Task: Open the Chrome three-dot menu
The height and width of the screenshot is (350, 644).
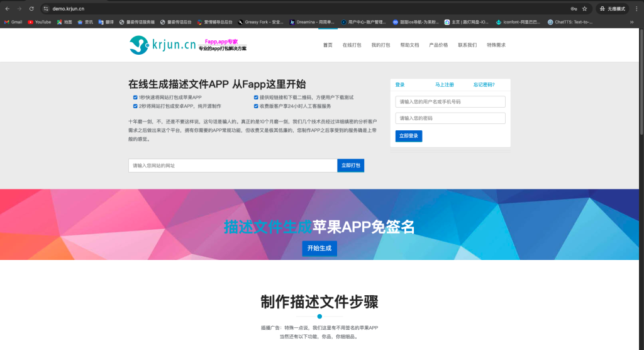Action: pyautogui.click(x=636, y=9)
